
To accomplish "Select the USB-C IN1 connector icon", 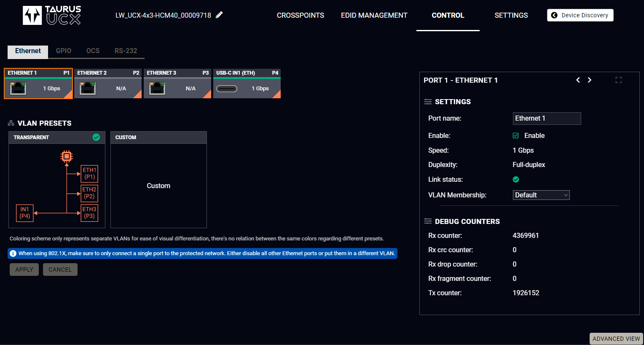I will [227, 89].
